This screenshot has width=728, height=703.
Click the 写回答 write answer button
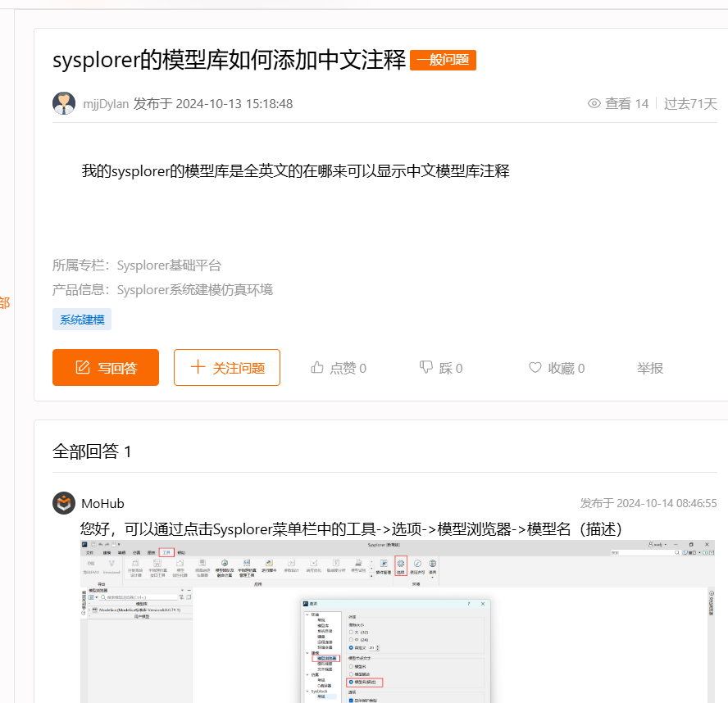[106, 368]
